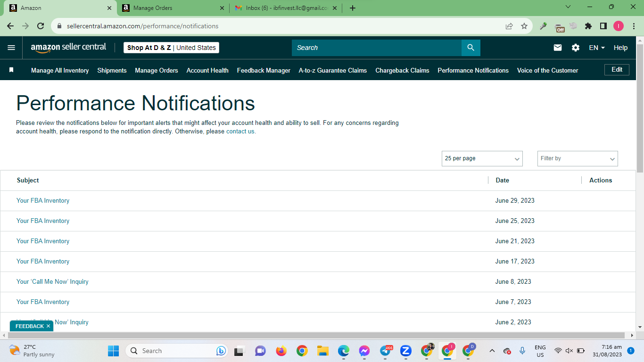644x362 pixels.
Task: Open Telegram from the taskbar
Action: [x=385, y=351]
